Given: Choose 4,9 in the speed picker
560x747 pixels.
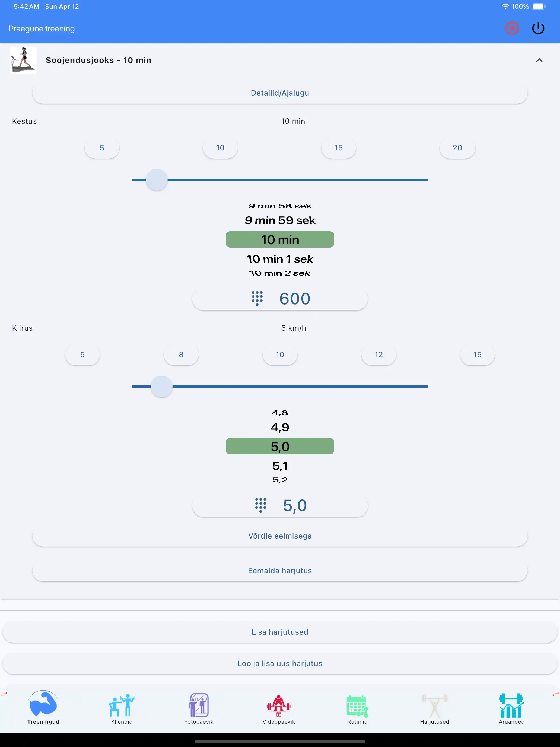Looking at the screenshot, I should (280, 428).
